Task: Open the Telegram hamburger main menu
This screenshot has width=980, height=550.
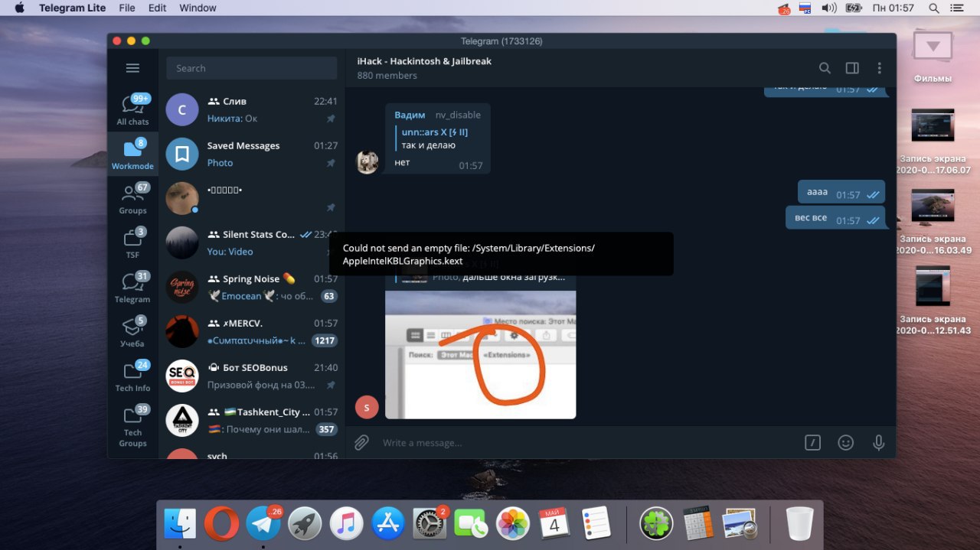Action: pyautogui.click(x=132, y=68)
